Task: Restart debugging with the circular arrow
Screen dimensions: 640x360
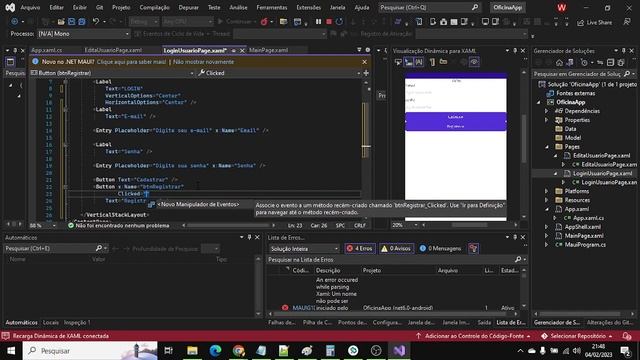Action: [x=339, y=22]
